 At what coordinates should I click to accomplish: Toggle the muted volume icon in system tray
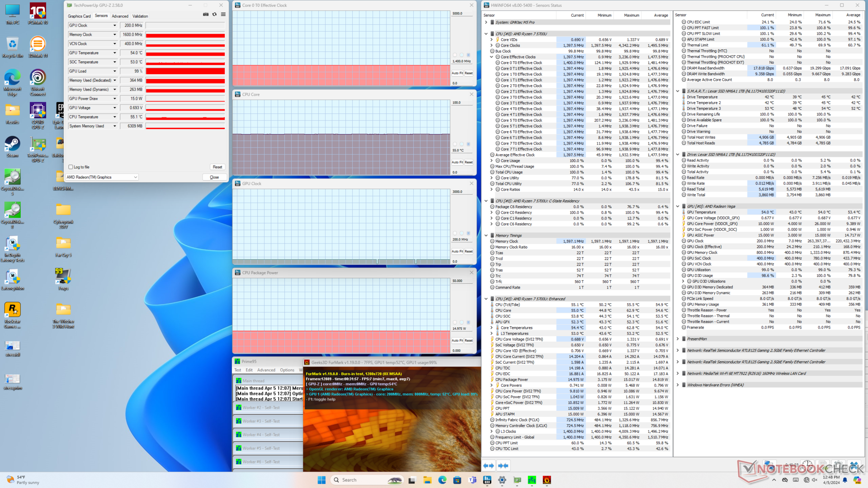click(x=815, y=480)
